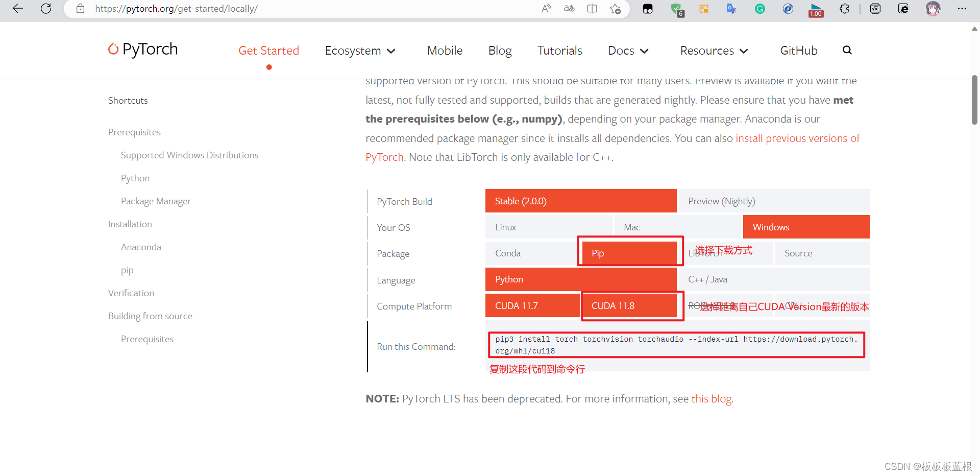Click the PyTorch logo
The image size is (980, 476).
143,49
